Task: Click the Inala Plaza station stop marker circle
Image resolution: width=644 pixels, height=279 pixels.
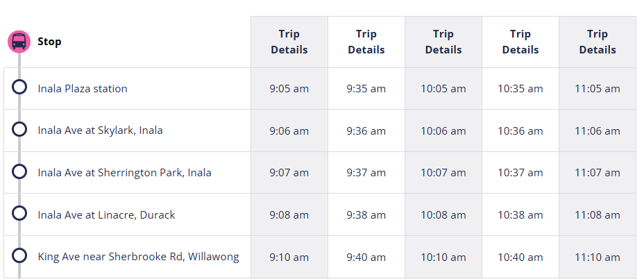Action: click(19, 87)
